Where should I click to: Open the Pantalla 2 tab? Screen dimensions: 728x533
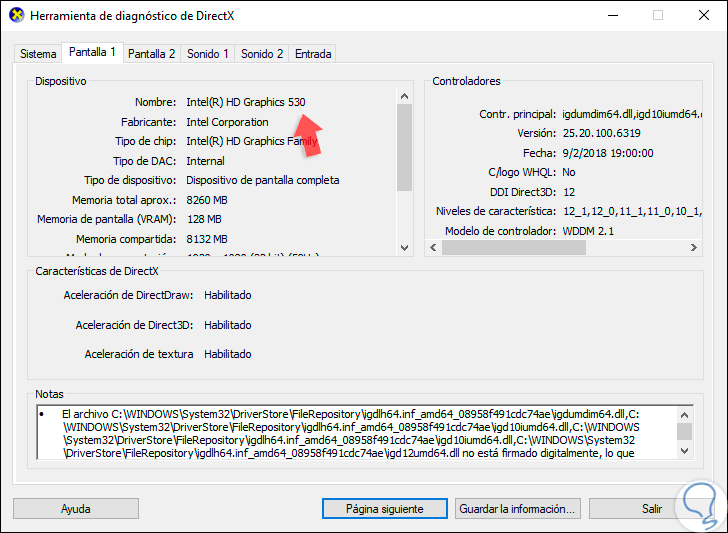151,54
